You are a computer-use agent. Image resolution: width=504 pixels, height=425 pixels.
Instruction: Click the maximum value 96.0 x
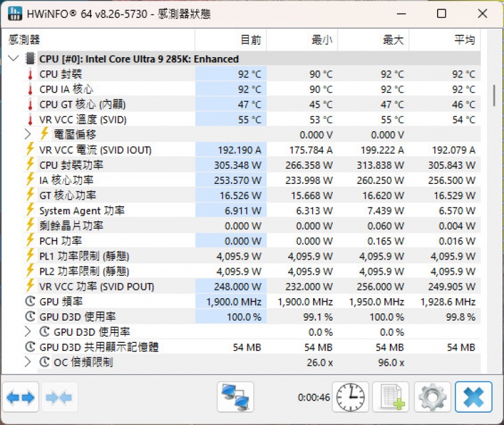click(391, 363)
